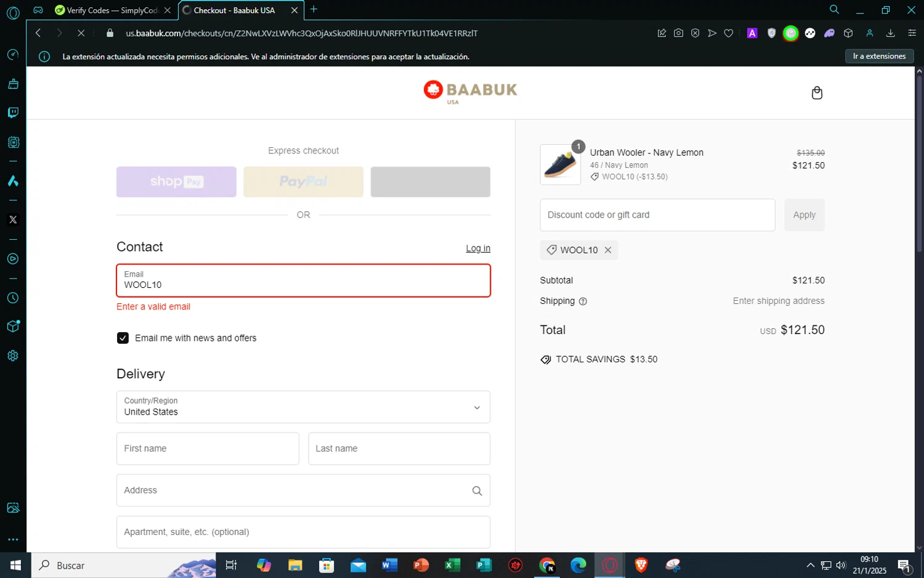Pay with Shop Pay express checkout
This screenshot has width=924, height=578.
point(176,182)
